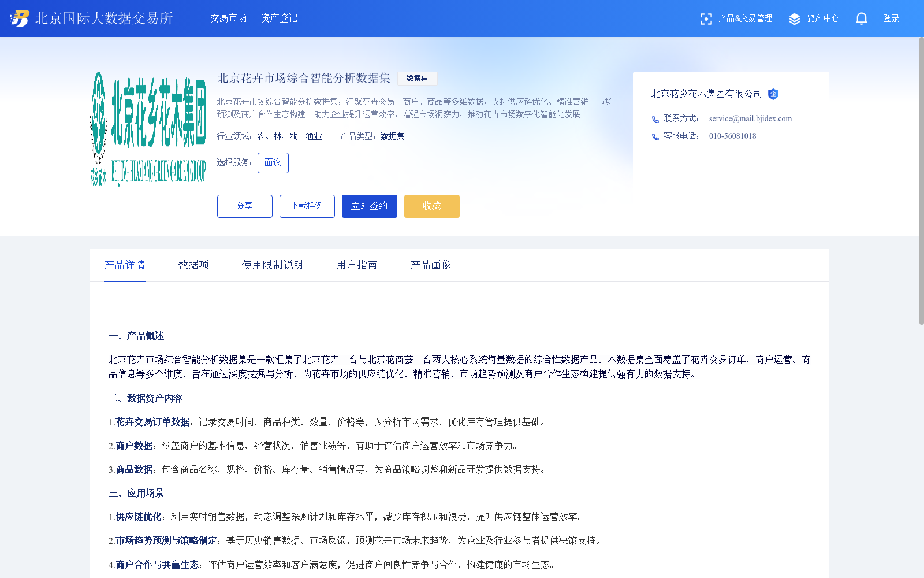The height and width of the screenshot is (578, 924).
Task: Open the notification bell
Action: (861, 18)
